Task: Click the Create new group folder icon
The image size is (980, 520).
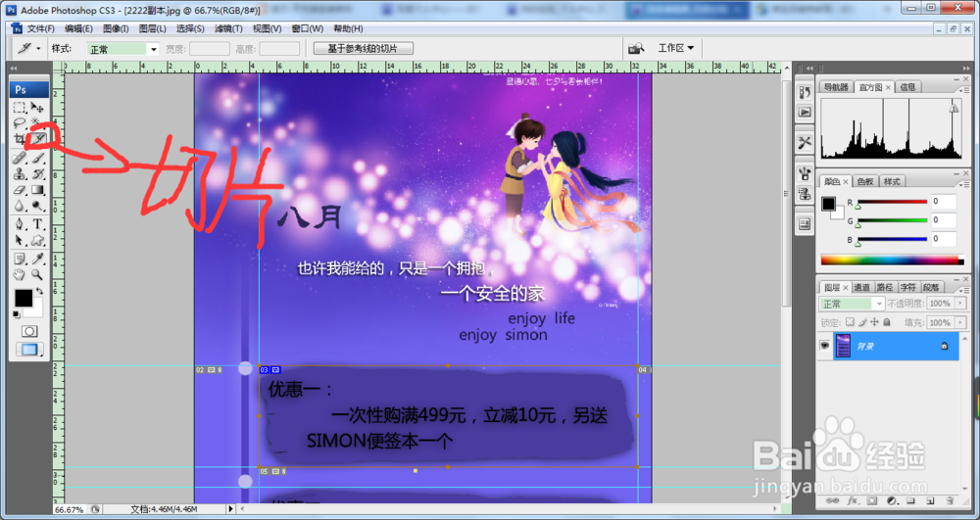Action: click(910, 500)
